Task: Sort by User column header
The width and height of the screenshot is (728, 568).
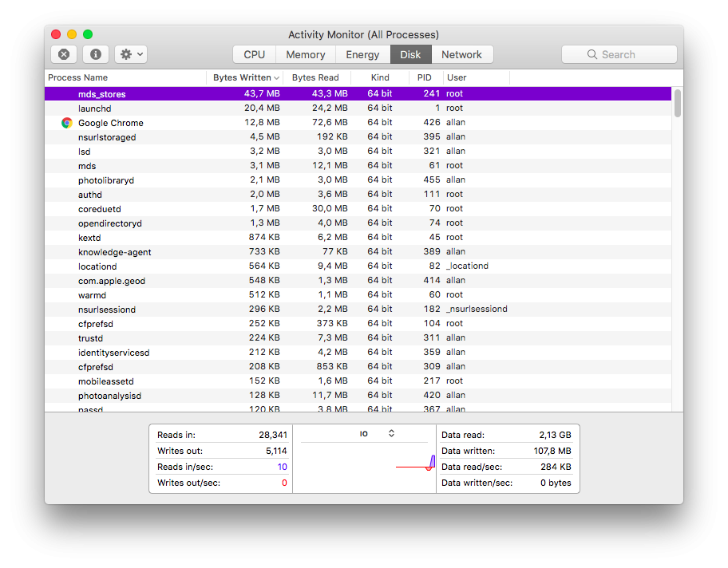Action: (x=476, y=77)
